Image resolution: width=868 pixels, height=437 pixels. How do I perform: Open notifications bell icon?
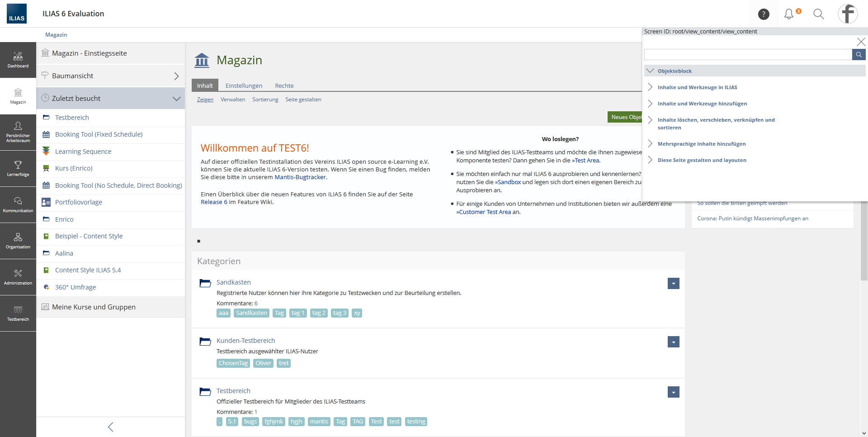789,14
